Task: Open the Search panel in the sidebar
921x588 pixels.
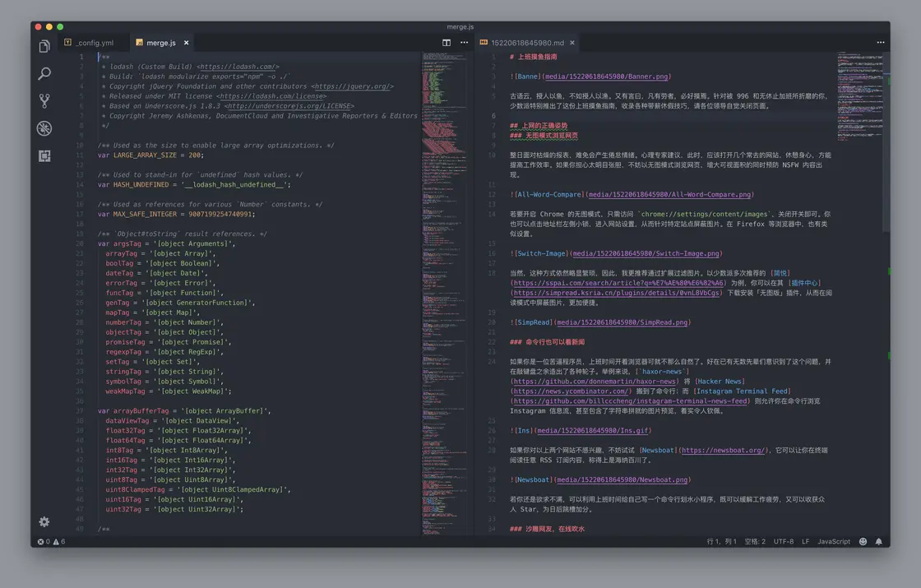Action: [x=44, y=73]
